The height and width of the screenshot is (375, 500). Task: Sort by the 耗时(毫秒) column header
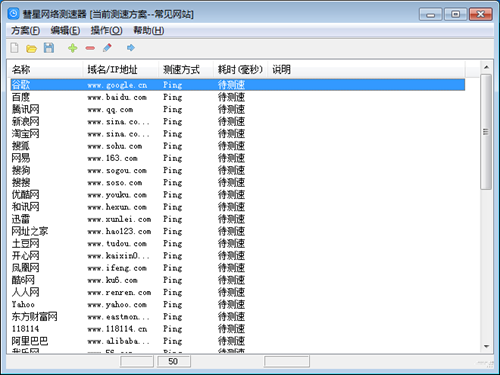[x=240, y=69]
